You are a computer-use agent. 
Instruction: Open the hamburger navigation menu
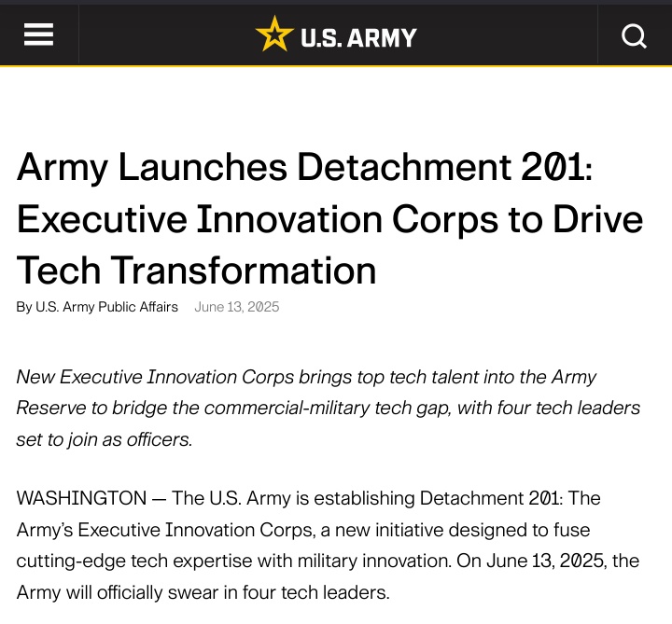38,35
